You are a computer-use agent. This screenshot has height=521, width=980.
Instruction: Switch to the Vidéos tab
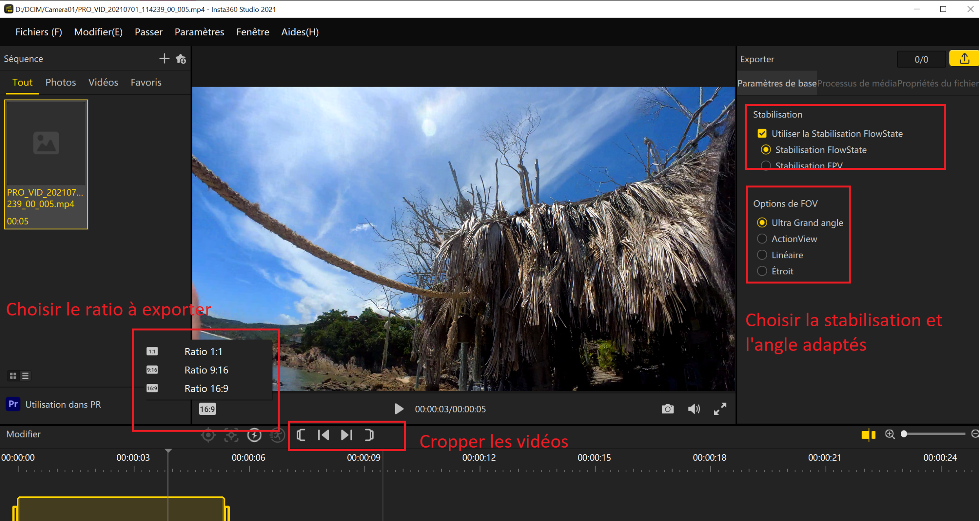coord(103,82)
